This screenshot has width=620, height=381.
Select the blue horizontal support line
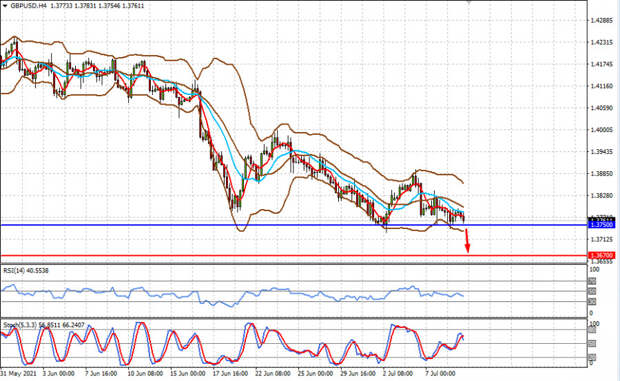click(294, 225)
